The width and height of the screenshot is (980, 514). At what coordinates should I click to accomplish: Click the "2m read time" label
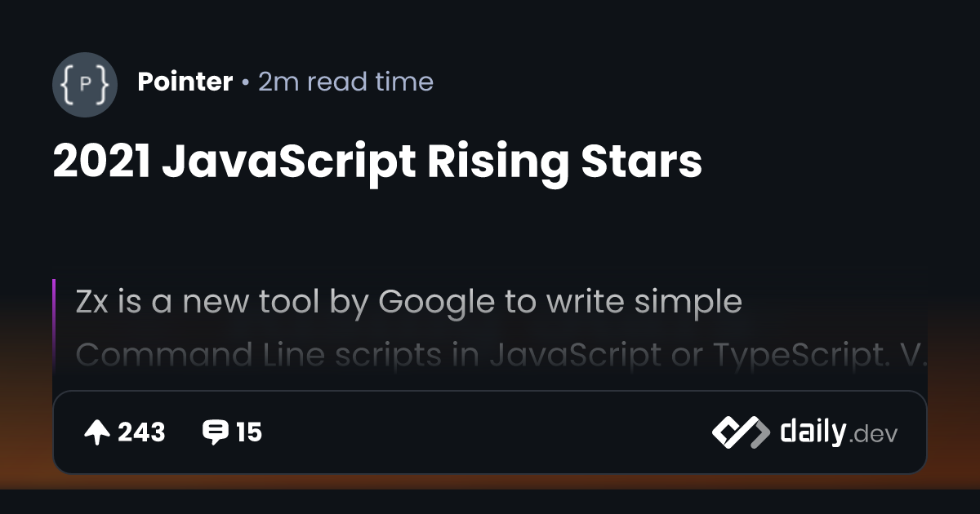click(345, 82)
